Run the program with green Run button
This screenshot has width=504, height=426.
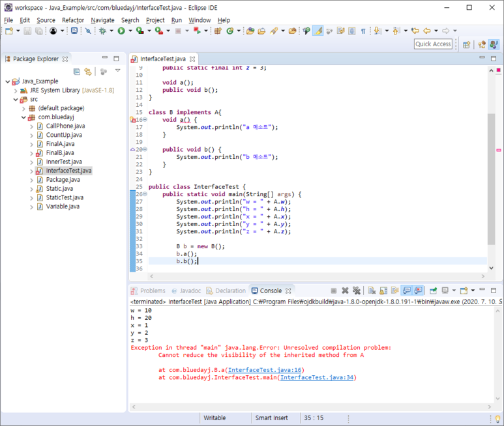pos(121,31)
